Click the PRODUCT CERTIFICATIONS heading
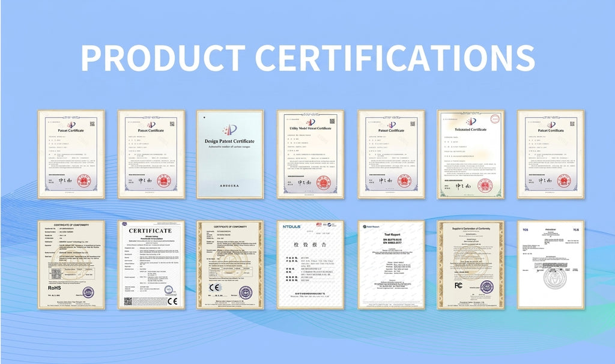The width and height of the screenshot is (615, 364). coord(307,58)
